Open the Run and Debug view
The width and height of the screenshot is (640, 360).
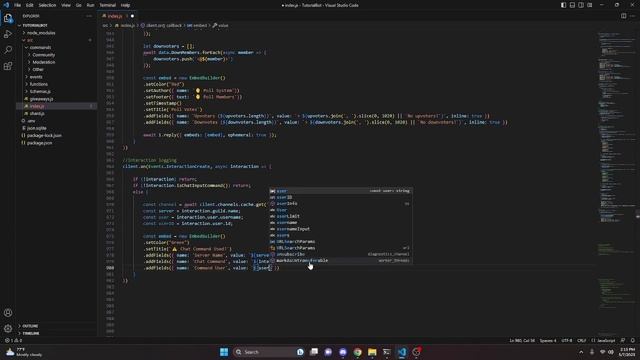(x=8, y=34)
